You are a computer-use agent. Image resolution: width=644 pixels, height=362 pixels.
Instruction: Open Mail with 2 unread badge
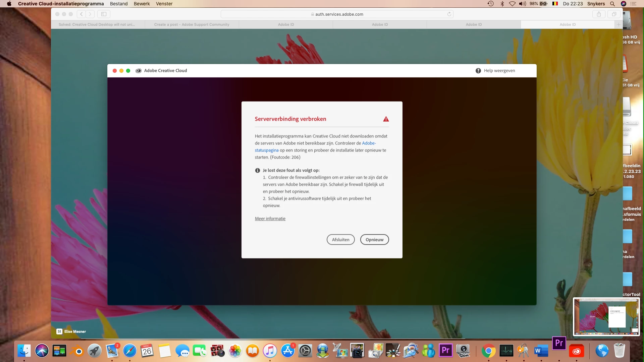112,351
